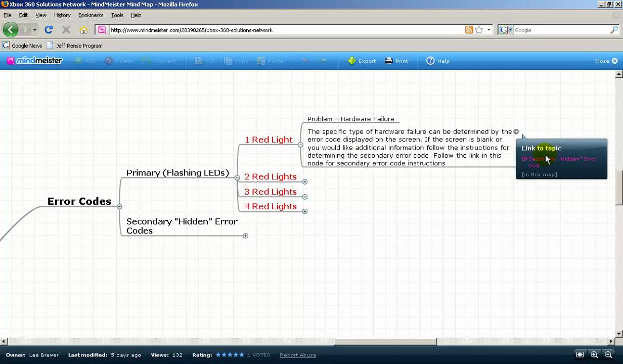The image size is (623, 364).
Task: Focus the Google search field
Action: coord(561,30)
